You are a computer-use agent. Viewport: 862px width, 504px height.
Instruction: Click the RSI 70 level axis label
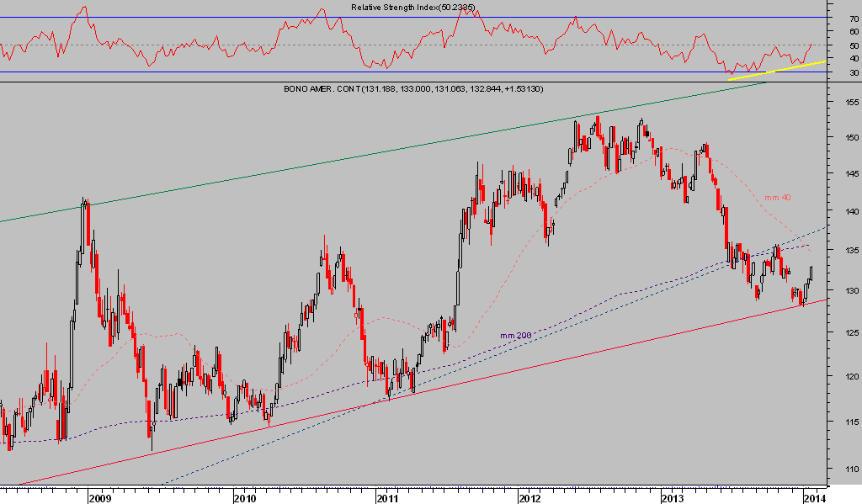click(x=854, y=17)
